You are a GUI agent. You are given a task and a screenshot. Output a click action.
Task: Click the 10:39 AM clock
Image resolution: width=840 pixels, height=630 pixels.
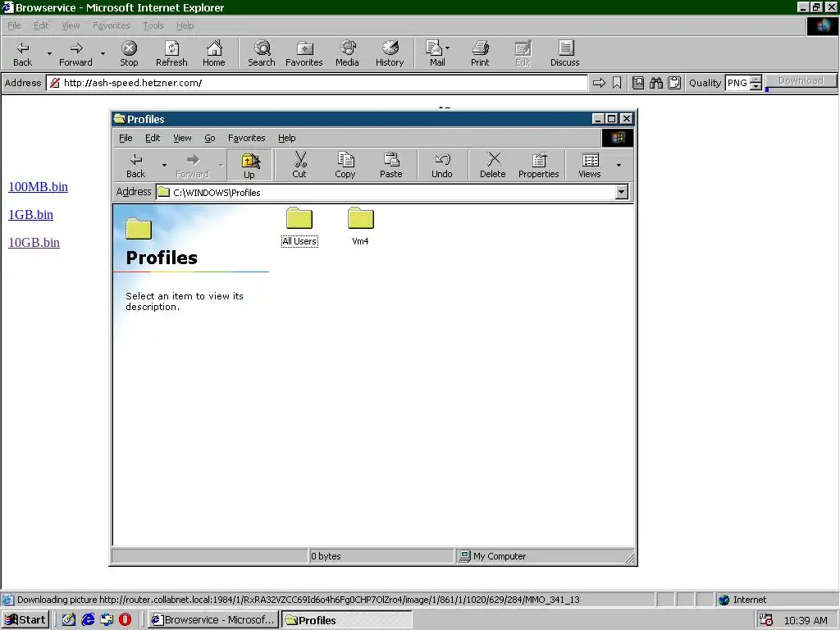806,620
